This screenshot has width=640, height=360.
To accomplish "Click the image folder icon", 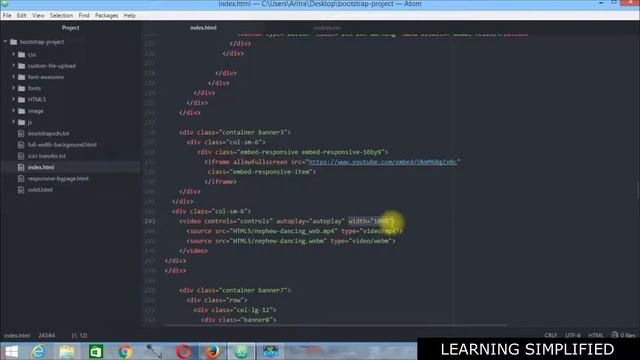I will click(x=22, y=111).
